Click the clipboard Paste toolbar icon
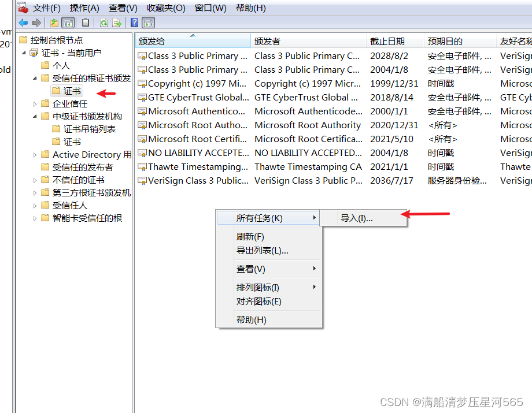Viewport: 532px width, 413px height. (86, 23)
